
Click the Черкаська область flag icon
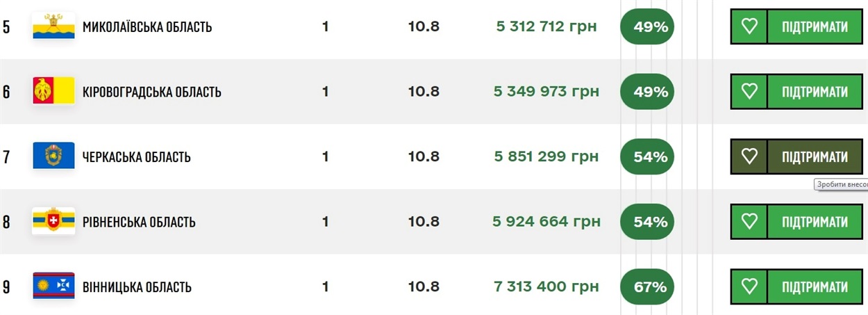click(53, 156)
